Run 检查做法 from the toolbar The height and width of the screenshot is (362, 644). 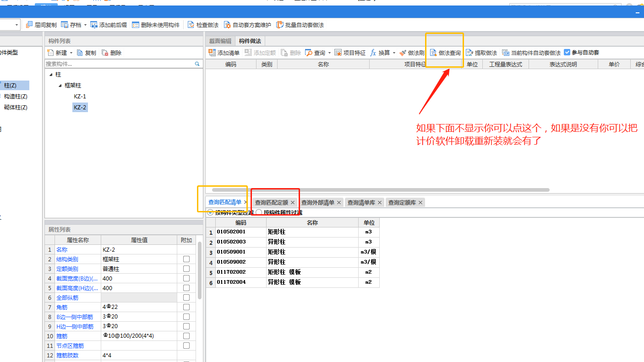203,25
